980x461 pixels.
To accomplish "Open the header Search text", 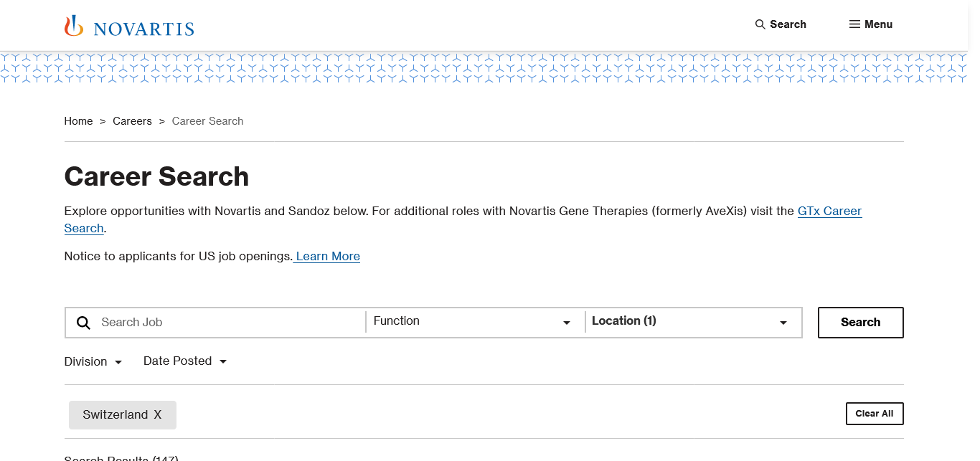I will [788, 24].
